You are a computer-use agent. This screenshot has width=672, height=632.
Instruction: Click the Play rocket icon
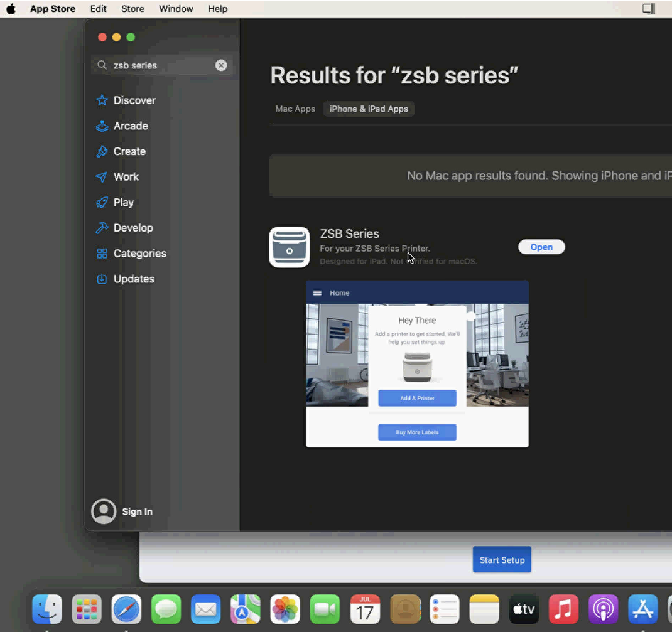(x=102, y=202)
